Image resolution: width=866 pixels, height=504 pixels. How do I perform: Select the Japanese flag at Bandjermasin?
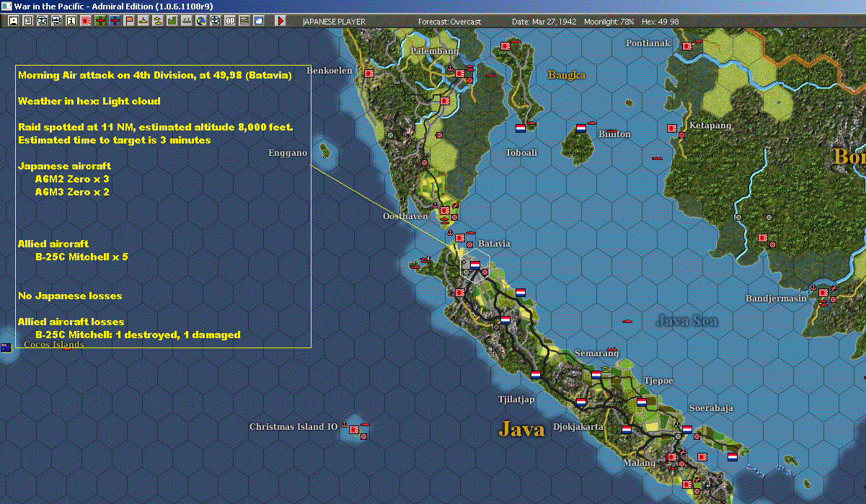[x=823, y=293]
